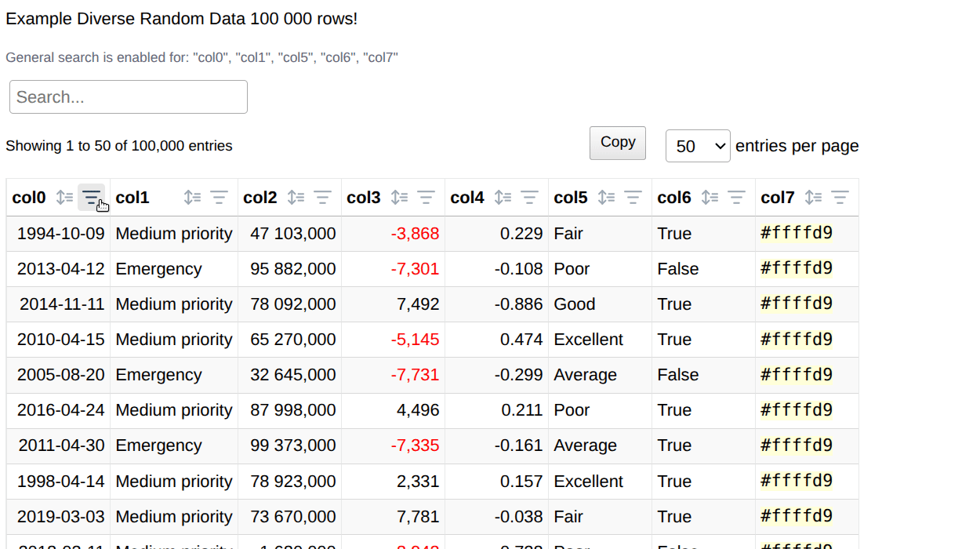
Task: Click the col4 value 0.229
Action: [x=522, y=233]
